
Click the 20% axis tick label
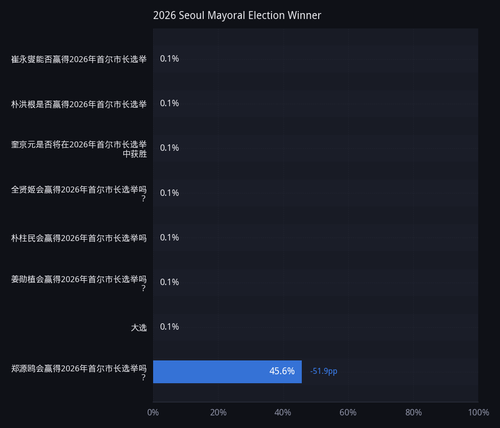(218, 412)
